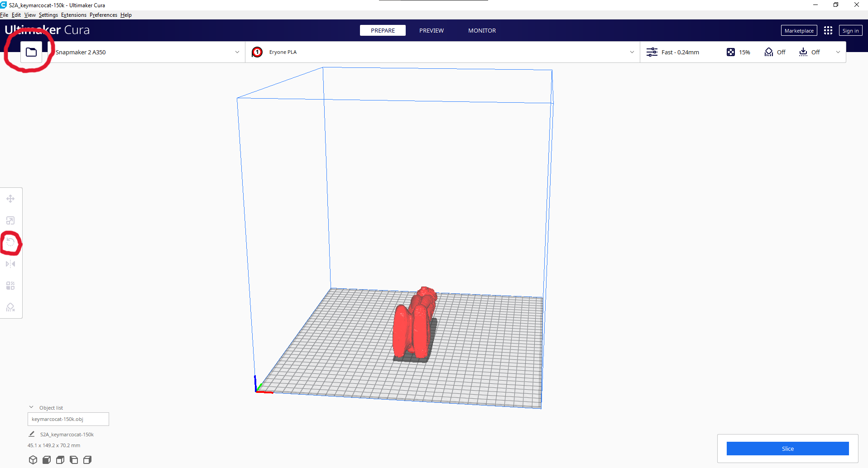Open the Marketplace
868x468 pixels.
point(798,30)
